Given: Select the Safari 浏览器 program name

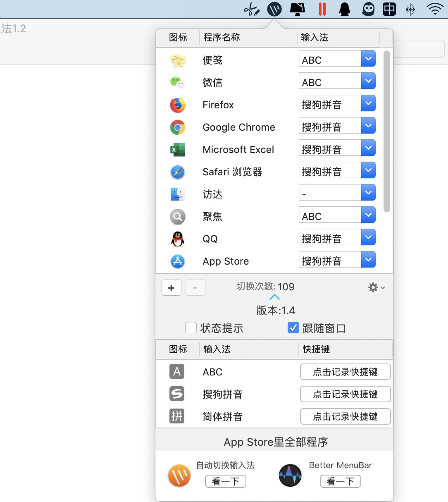Looking at the screenshot, I should [x=232, y=172].
